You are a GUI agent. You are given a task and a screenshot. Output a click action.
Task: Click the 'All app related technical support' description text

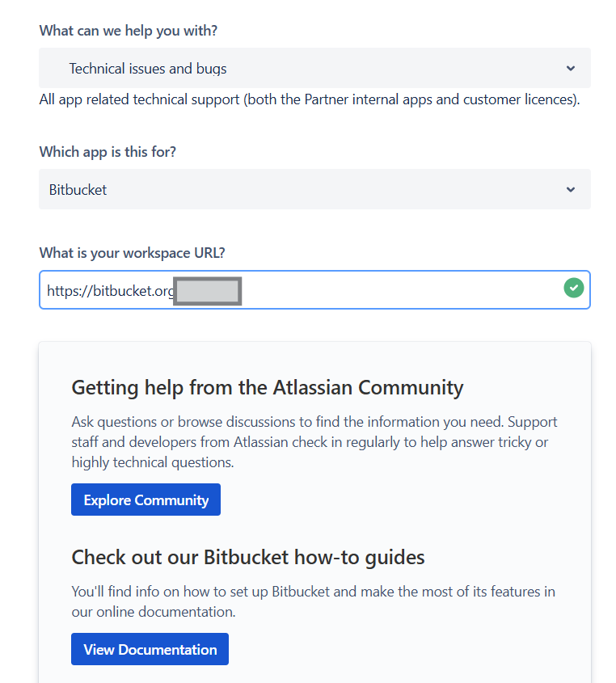(310, 99)
